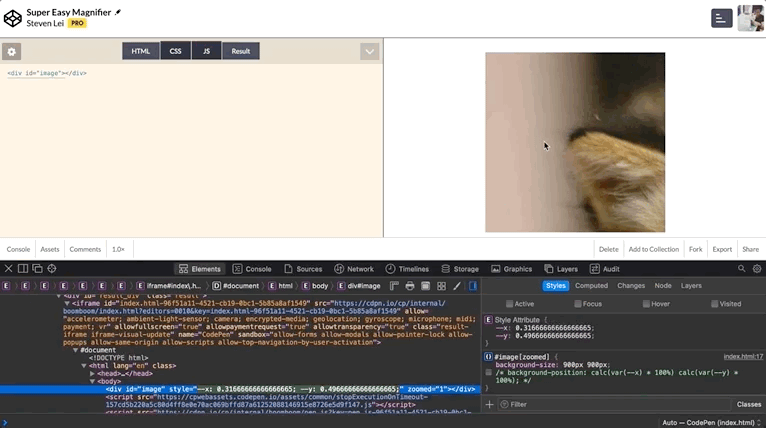Open web inspector settings gear
766x428 pixels.
pos(757,269)
